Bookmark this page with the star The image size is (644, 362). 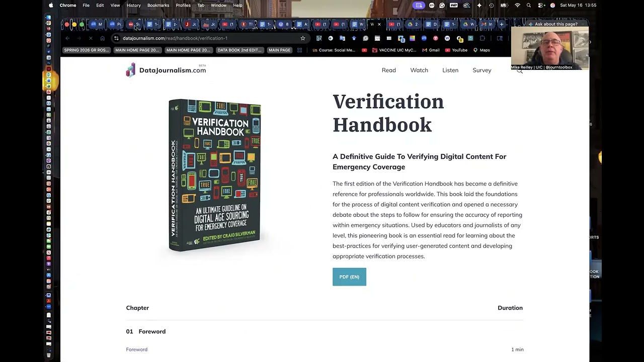coord(303,38)
